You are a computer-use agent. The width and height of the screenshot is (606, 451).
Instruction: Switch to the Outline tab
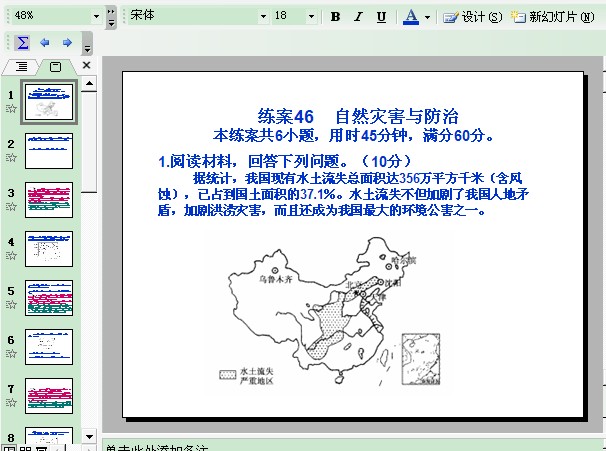(22, 66)
